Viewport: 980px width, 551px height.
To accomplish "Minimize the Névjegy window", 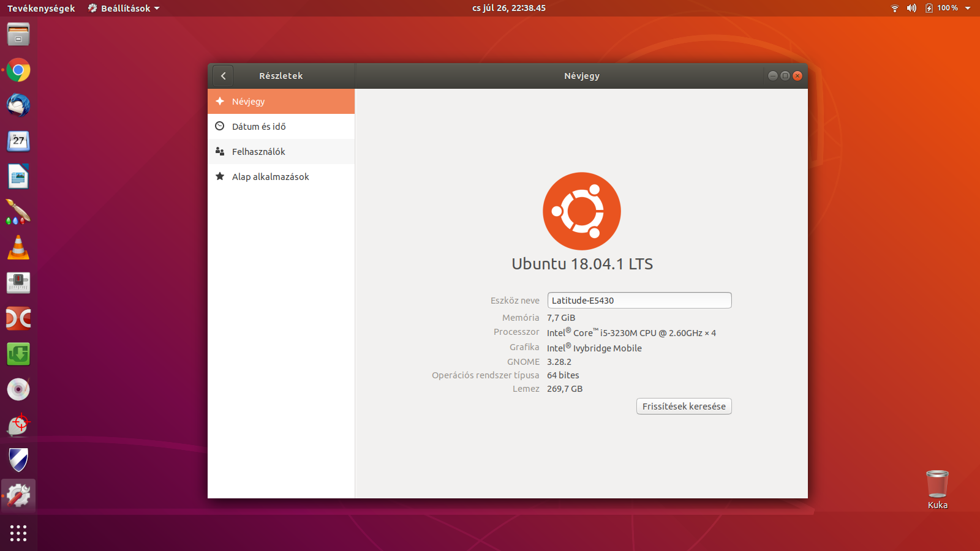I will pyautogui.click(x=773, y=76).
